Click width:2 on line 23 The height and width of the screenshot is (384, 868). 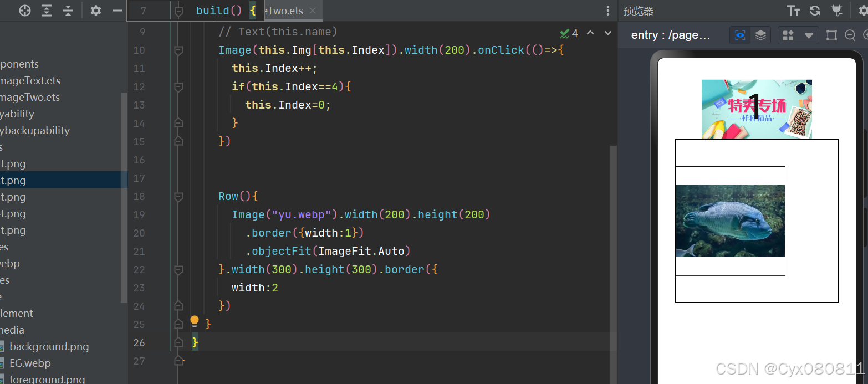254,288
